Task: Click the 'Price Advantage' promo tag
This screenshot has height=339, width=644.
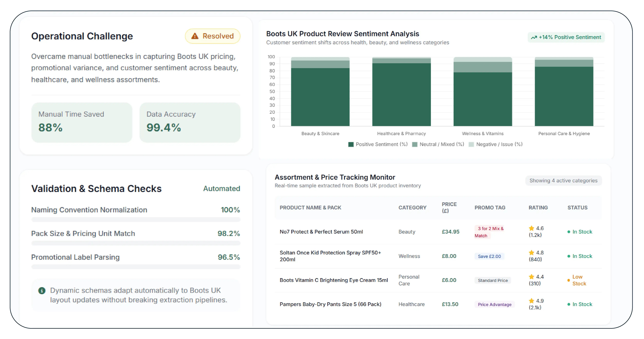Action: click(x=495, y=304)
